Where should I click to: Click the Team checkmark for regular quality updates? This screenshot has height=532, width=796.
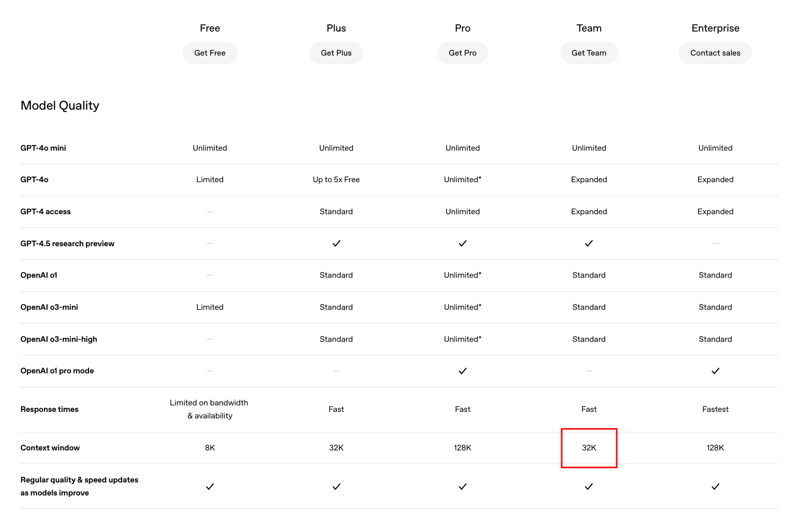[589, 486]
